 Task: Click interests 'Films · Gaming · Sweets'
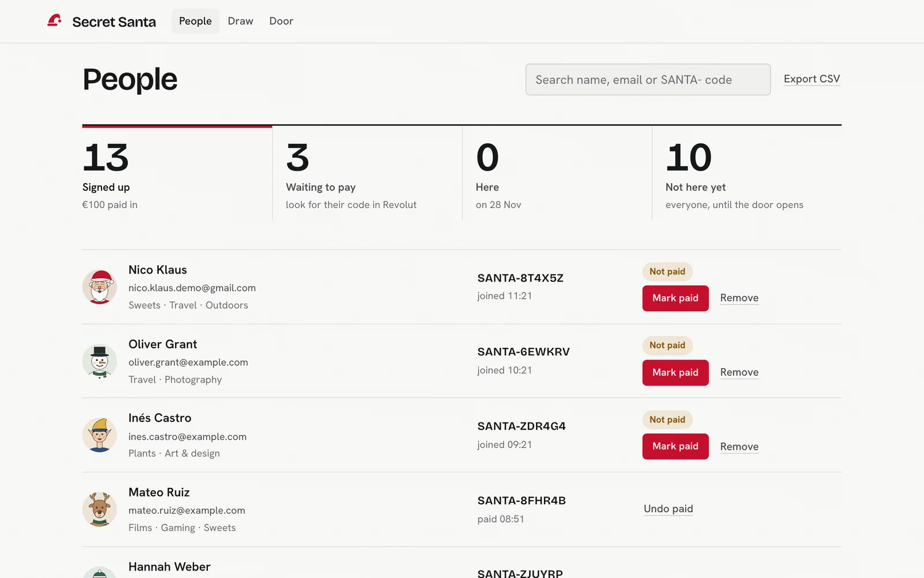[x=182, y=528]
